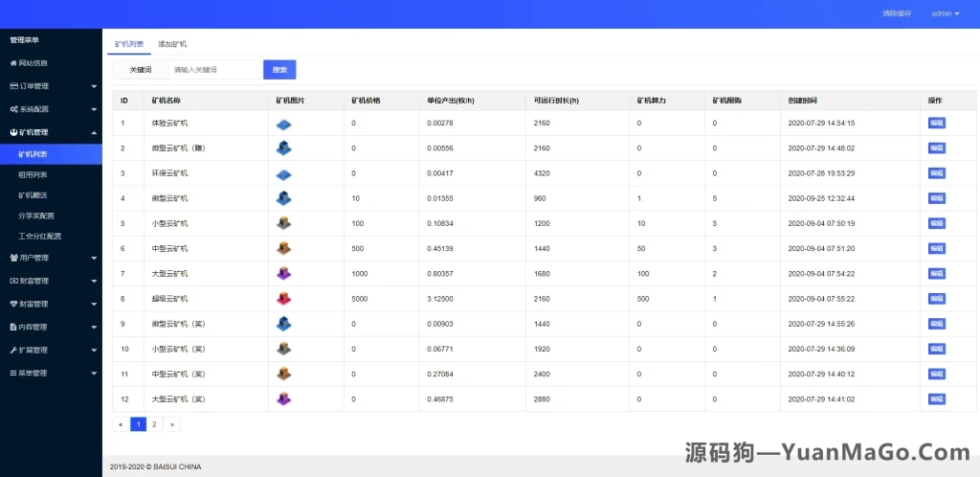980x477 pixels.
Task: Edit the row with ID 4
Action: (x=936, y=198)
